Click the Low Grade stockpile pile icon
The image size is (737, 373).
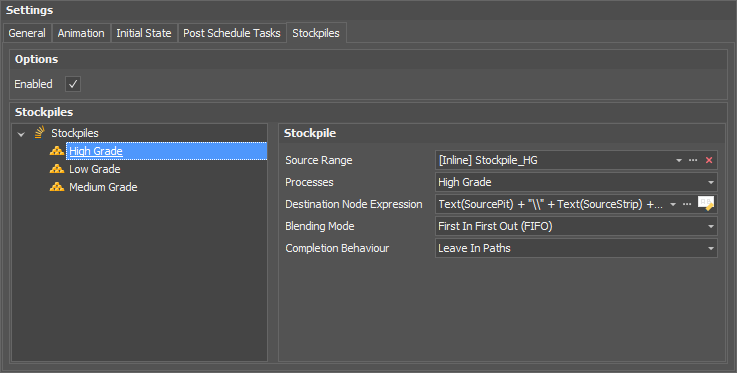tap(57, 169)
